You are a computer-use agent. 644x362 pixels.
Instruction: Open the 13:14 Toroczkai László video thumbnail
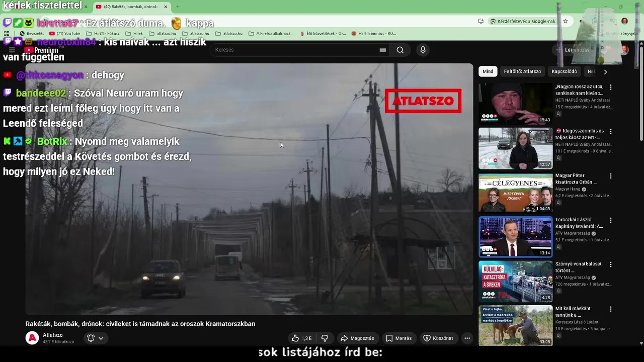[515, 237]
